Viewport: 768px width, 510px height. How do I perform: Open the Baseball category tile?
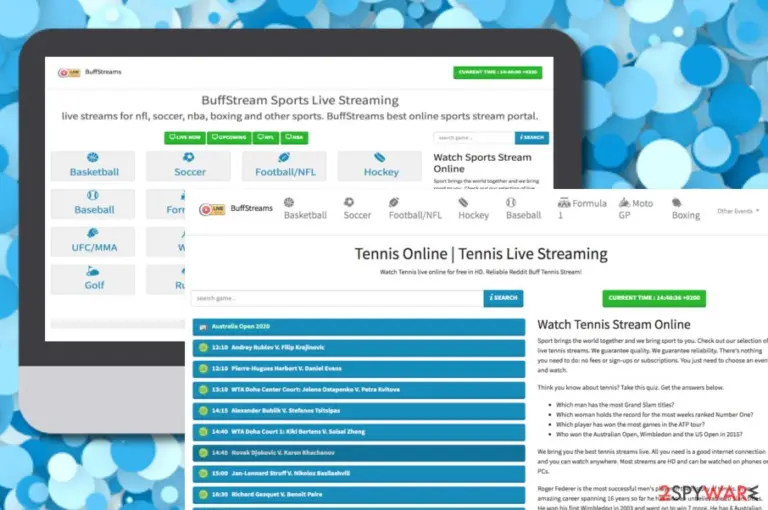pyautogui.click(x=93, y=203)
